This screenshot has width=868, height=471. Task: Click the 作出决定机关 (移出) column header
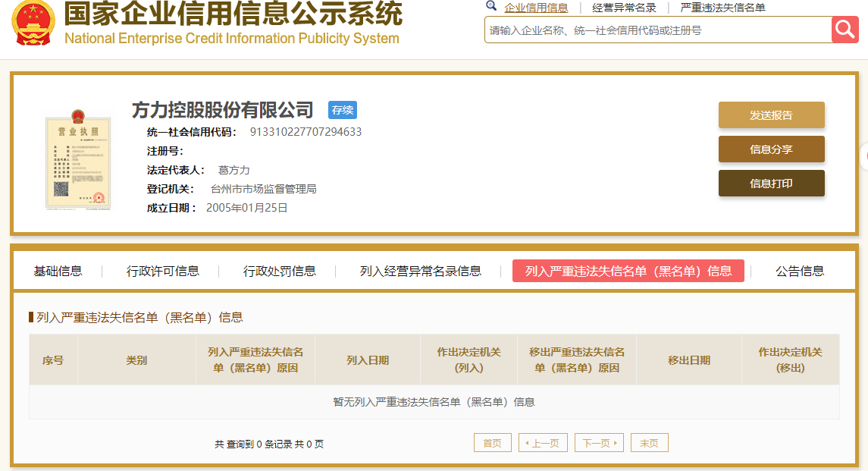(791, 360)
